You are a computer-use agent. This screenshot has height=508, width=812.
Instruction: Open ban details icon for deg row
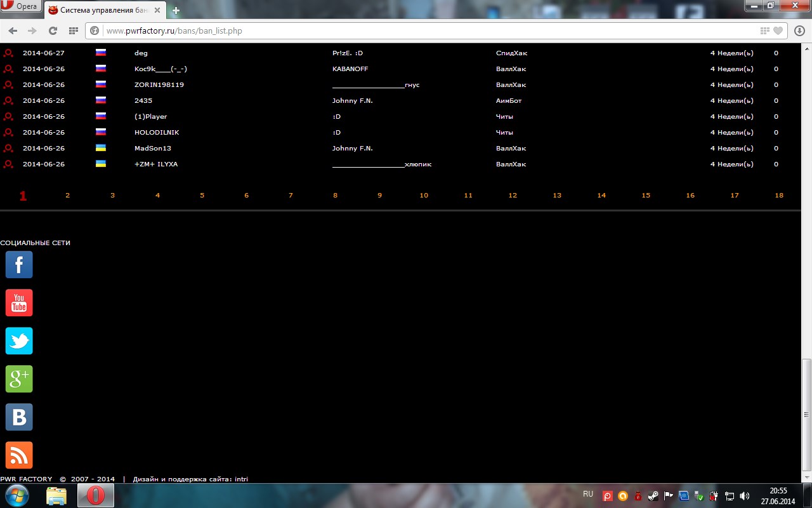pyautogui.click(x=8, y=53)
